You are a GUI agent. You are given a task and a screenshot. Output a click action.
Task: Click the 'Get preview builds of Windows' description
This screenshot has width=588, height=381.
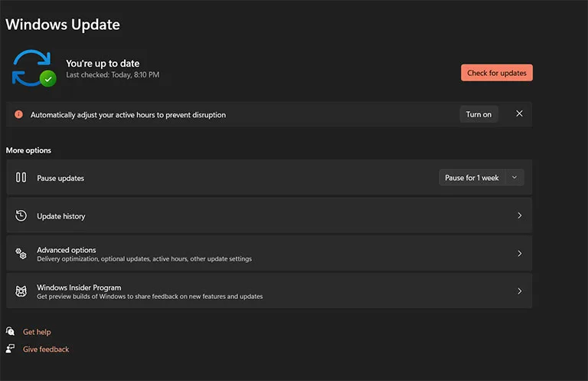pos(149,296)
